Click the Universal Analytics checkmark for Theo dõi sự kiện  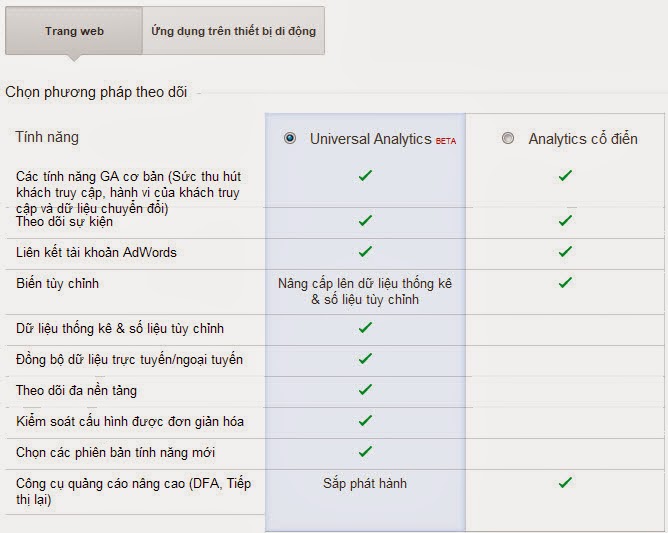tap(365, 220)
